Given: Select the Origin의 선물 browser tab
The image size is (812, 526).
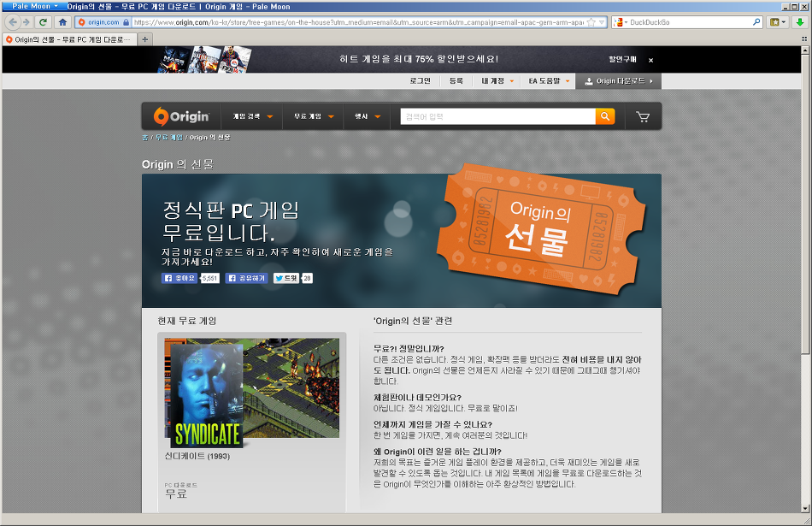Looking at the screenshot, I should pyautogui.click(x=70, y=39).
